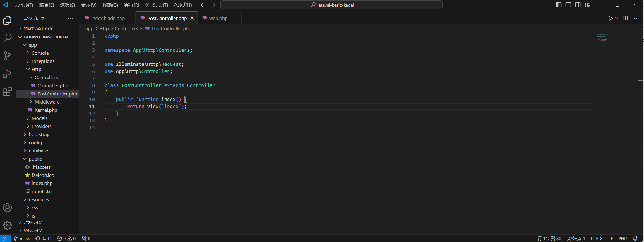Open the Run and Debug view
Screen dimensions: 644x242
(x=7, y=74)
